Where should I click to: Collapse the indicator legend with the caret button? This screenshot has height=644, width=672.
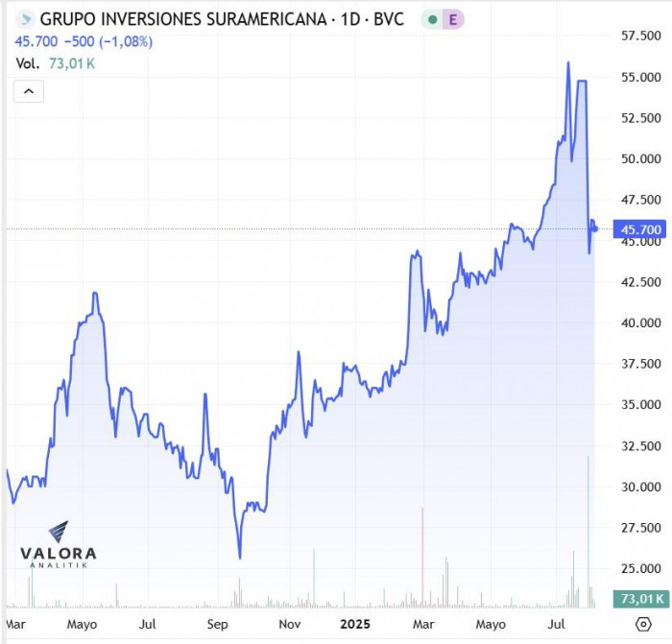29,91
